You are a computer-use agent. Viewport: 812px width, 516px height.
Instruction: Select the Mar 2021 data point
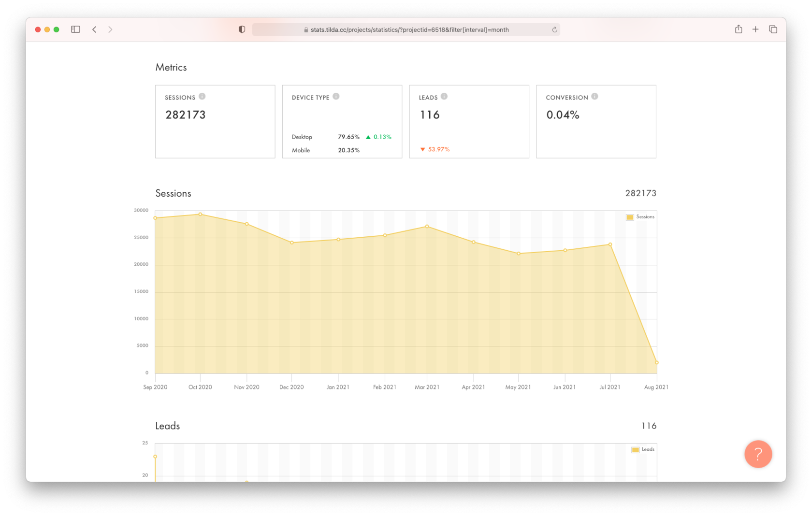427,227
